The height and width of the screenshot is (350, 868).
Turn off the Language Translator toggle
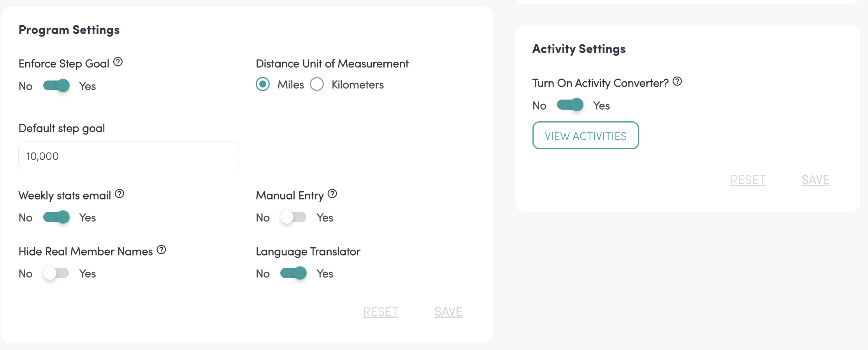pos(293,273)
